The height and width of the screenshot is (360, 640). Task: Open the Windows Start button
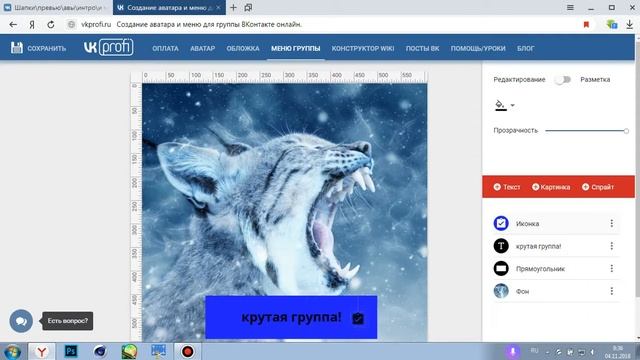[13, 351]
